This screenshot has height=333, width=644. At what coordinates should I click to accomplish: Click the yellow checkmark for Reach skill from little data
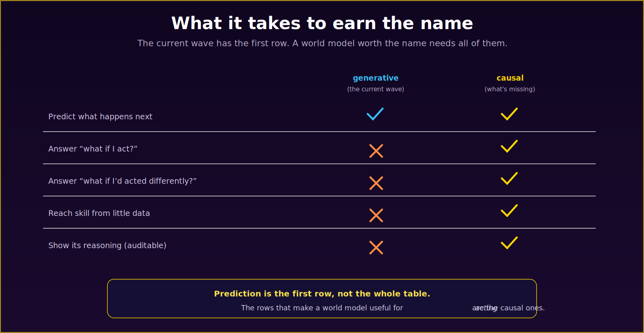[x=509, y=211]
